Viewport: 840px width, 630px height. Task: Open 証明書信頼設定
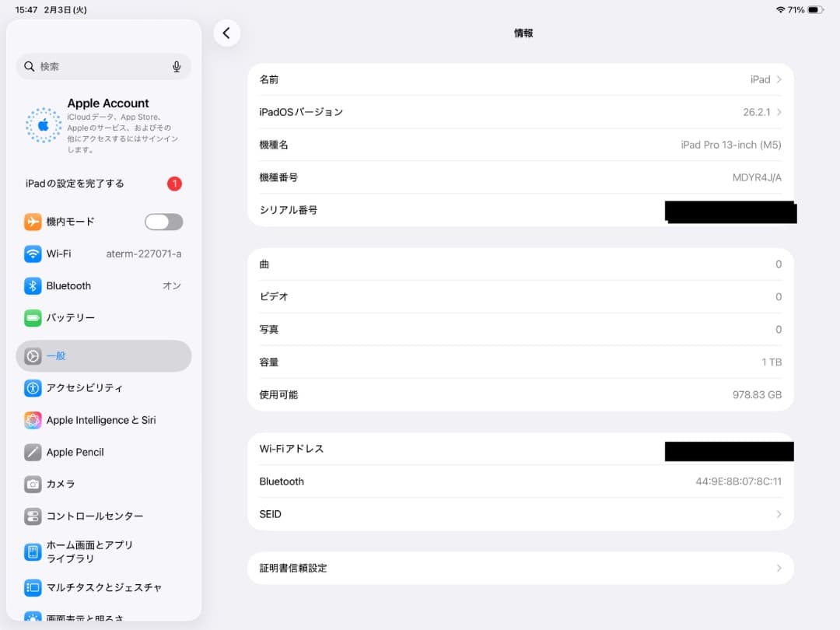[520, 568]
